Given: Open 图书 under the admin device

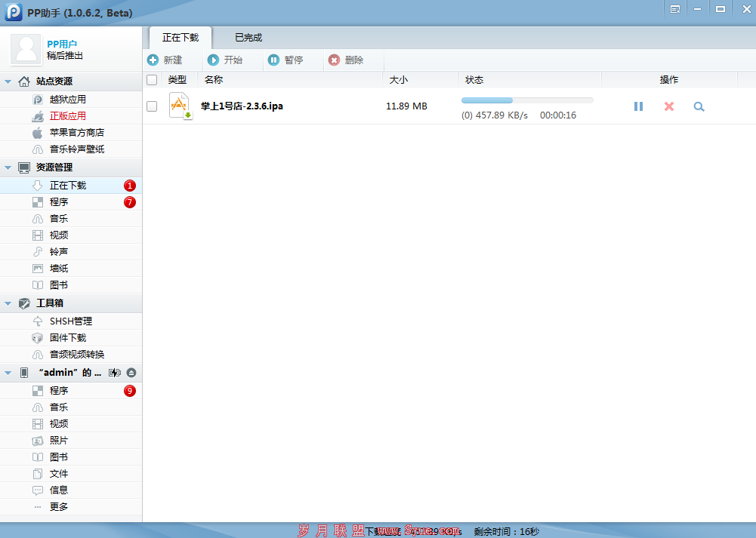Looking at the screenshot, I should tap(71, 457).
